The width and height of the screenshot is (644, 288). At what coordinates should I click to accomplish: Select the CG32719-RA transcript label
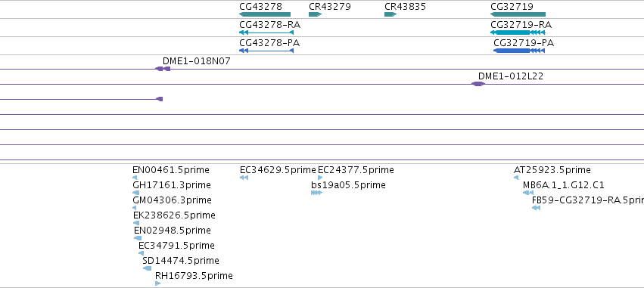coord(521,25)
